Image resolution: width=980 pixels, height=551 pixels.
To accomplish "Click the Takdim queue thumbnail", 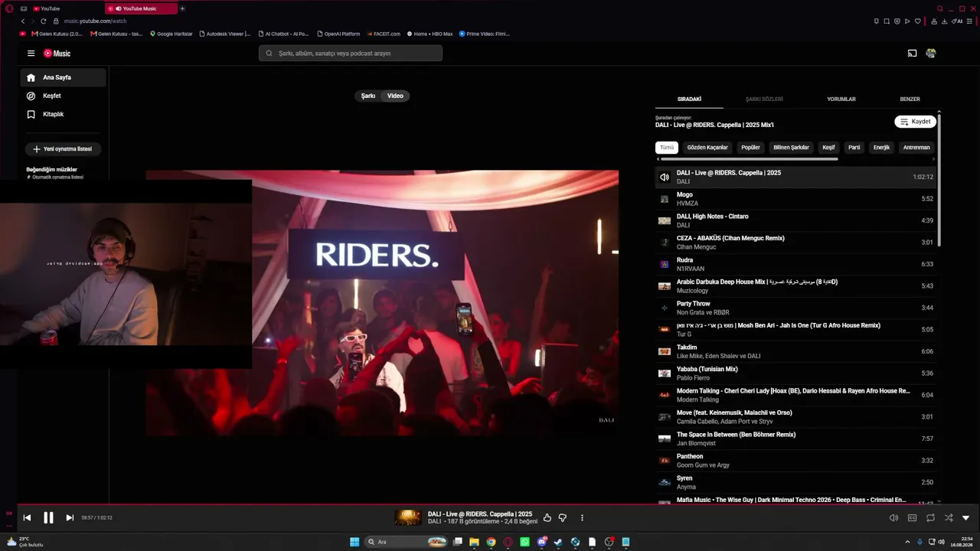I will (665, 351).
